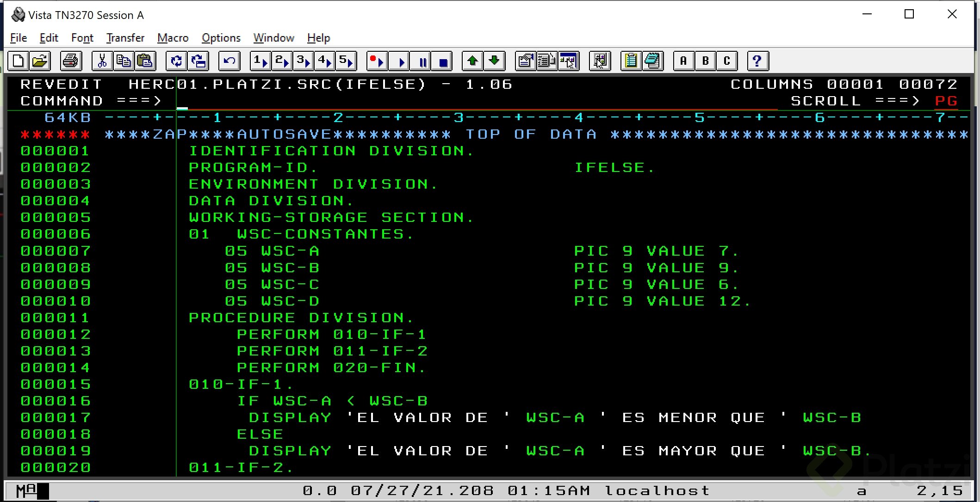980x502 pixels.
Task: Open help with the question mark icon
Action: coord(757,61)
